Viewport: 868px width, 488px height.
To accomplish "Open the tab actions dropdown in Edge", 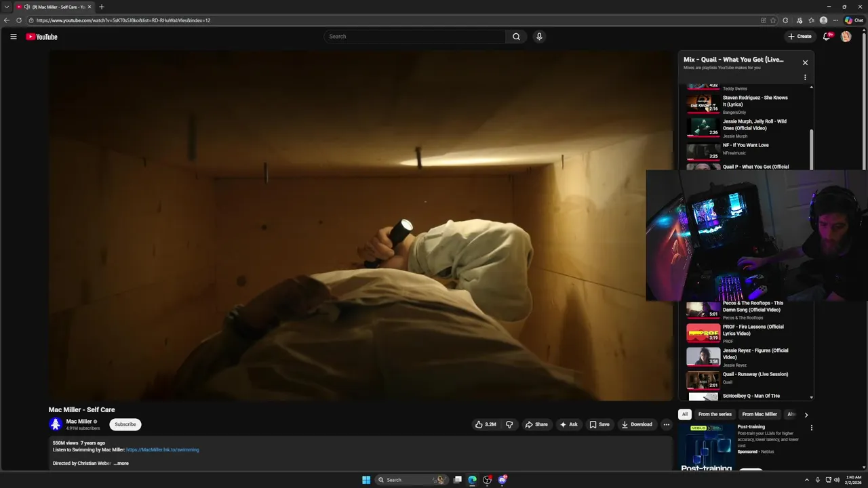I will [7, 7].
